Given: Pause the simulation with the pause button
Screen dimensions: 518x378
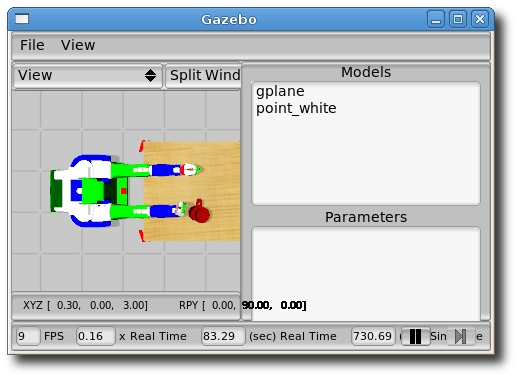Looking at the screenshot, I should pos(415,336).
